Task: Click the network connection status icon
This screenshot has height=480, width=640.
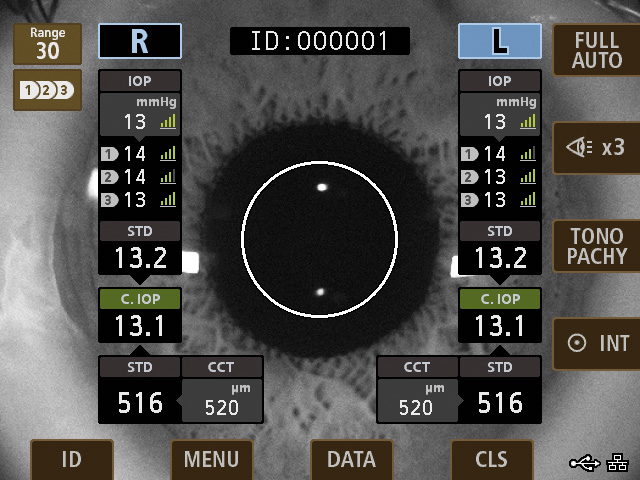Action: coord(617,462)
